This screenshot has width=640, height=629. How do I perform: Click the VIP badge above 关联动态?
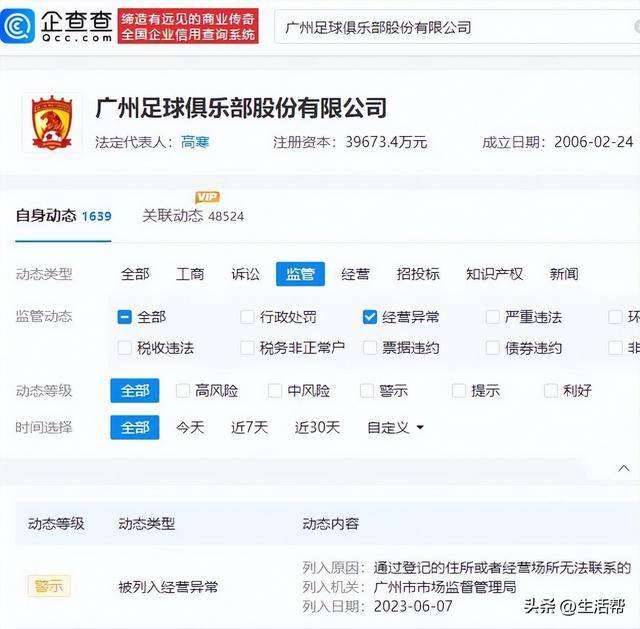pos(207,197)
